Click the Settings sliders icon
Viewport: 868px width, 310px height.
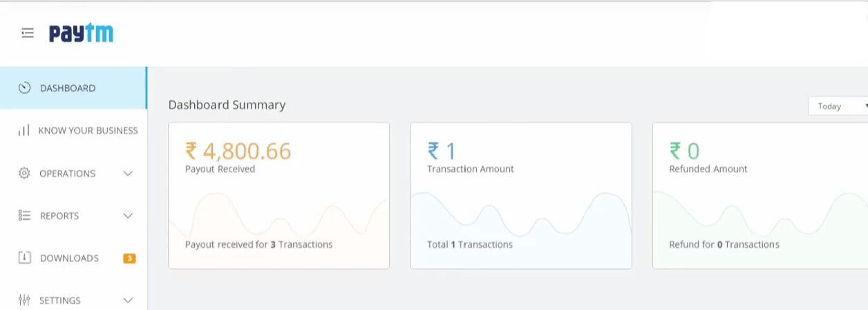[24, 300]
